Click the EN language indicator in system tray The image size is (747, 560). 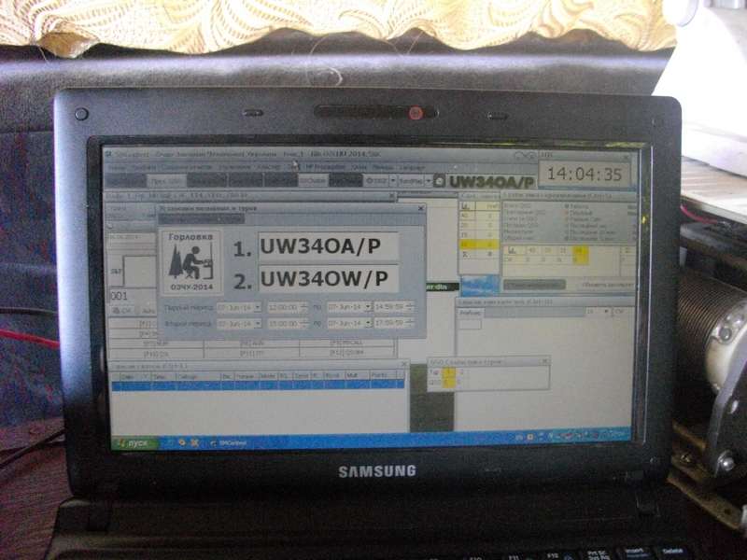pyautogui.click(x=519, y=436)
